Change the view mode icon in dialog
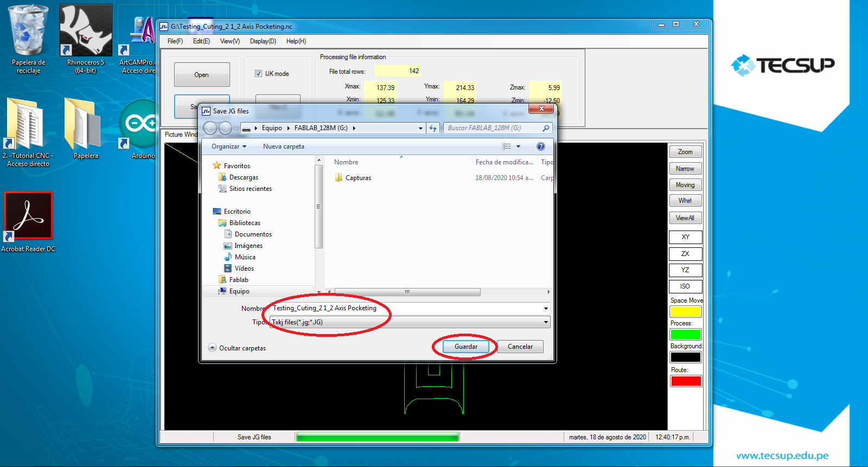 point(506,146)
